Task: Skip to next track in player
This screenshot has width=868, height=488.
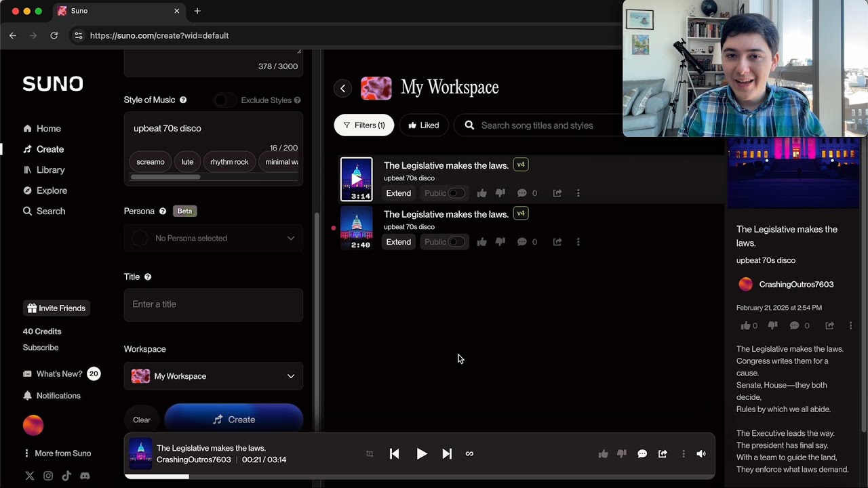Action: click(447, 454)
